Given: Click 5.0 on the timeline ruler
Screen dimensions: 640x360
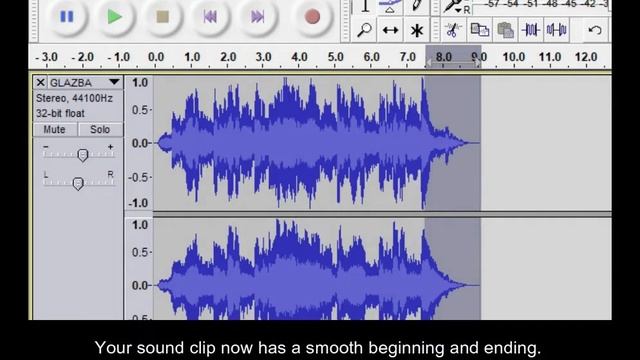Looking at the screenshot, I should coord(336,57).
